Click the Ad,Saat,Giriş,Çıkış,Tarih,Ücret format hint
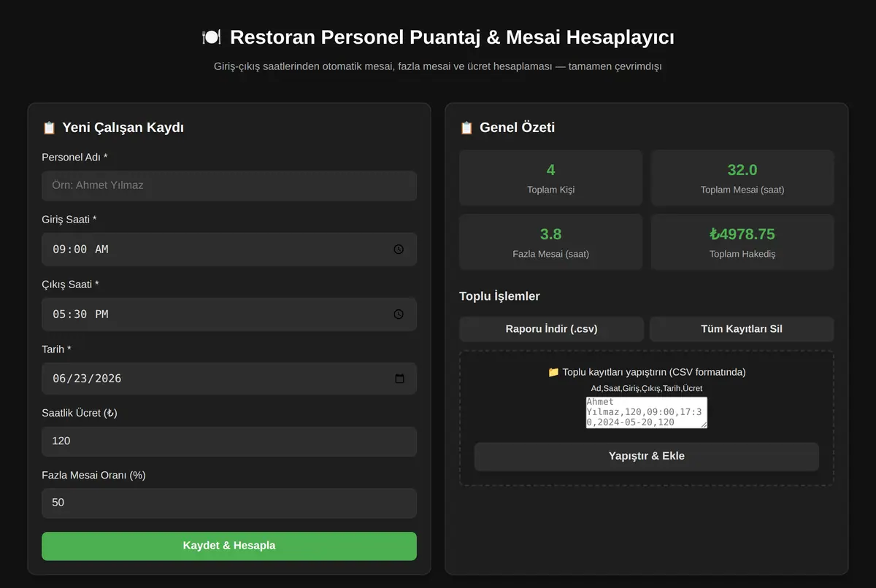Viewport: 876px width, 588px height. (x=647, y=388)
